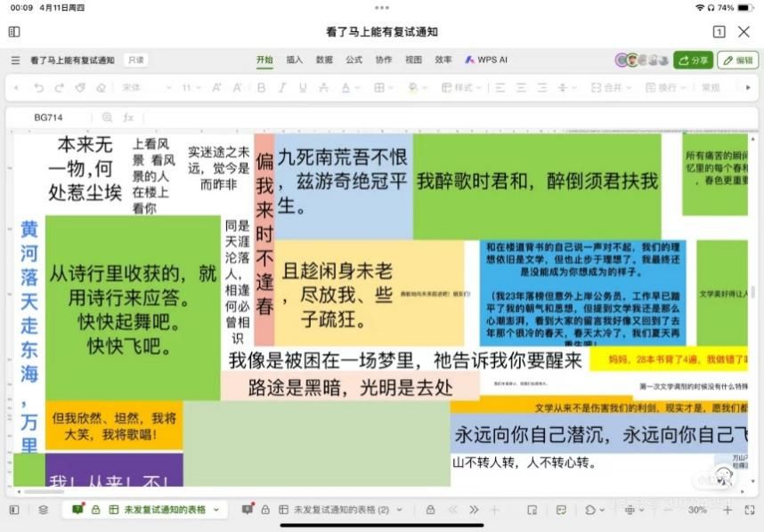The height and width of the screenshot is (532, 764).
Task: Open the hamburger menu beside file name
Action: [x=15, y=60]
